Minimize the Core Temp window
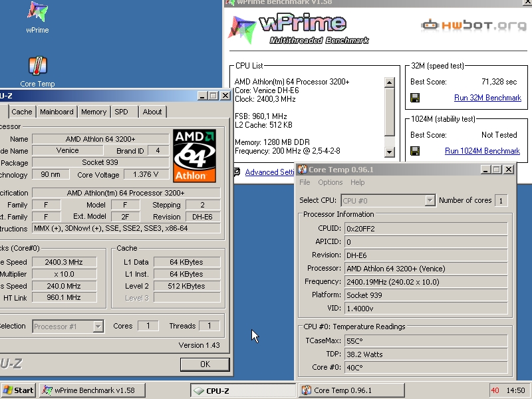This screenshot has height=399, width=532. click(x=485, y=170)
